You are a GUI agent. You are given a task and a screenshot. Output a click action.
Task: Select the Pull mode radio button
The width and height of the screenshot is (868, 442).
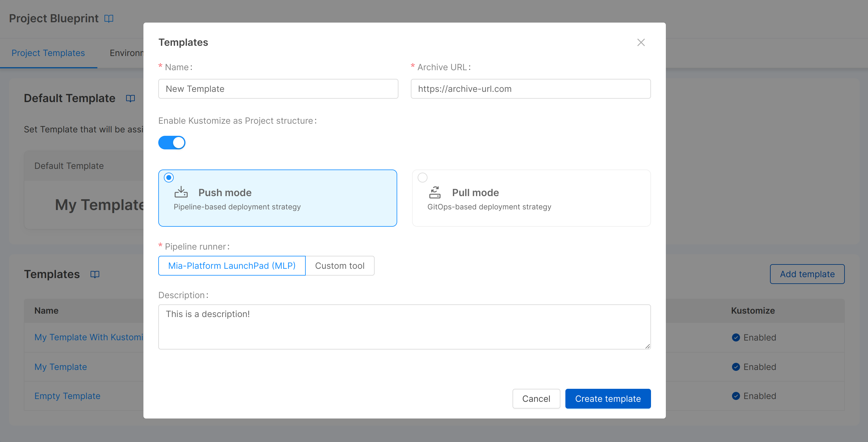point(422,178)
